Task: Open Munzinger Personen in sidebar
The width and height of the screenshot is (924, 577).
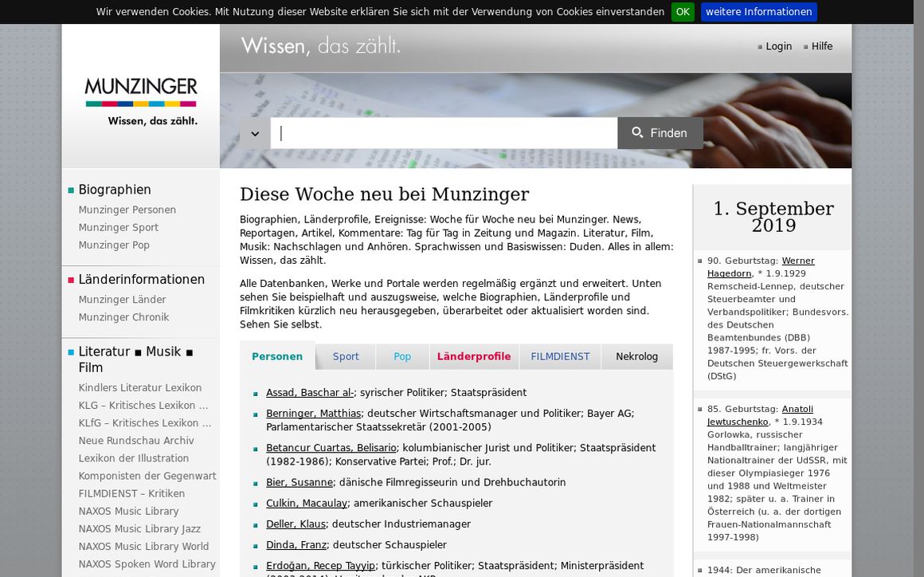Action: point(127,210)
